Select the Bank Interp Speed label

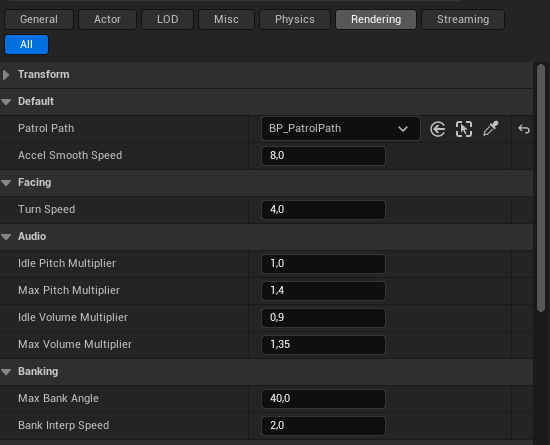coord(63,425)
